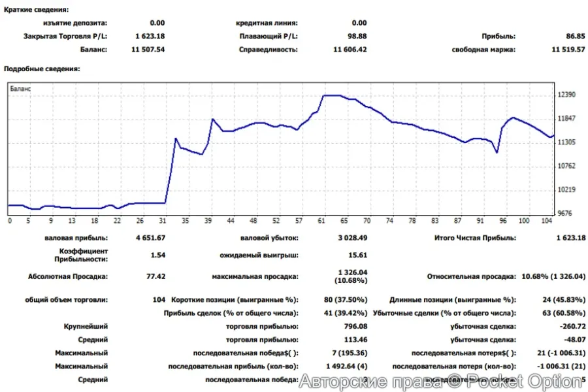Click the "Баланс" legend label inside chart

click(x=20, y=88)
